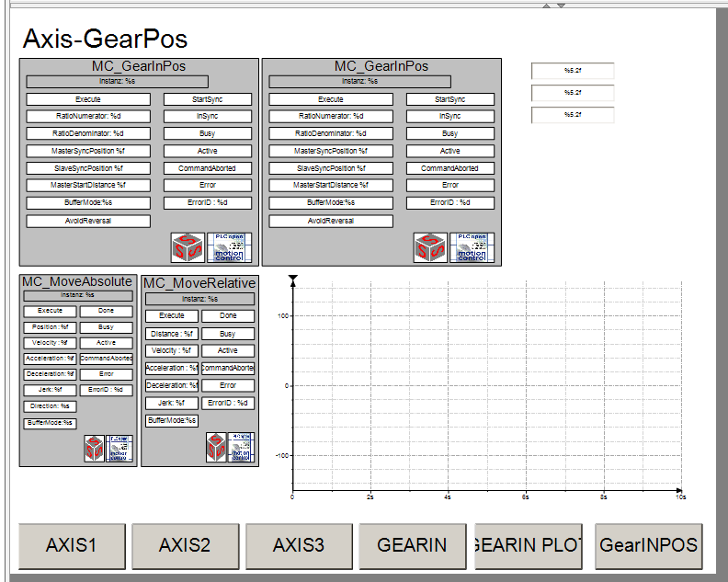The width and height of the screenshot is (728, 582).
Task: Click the red cube icon in MC_MoveRelative block
Action: point(216,447)
